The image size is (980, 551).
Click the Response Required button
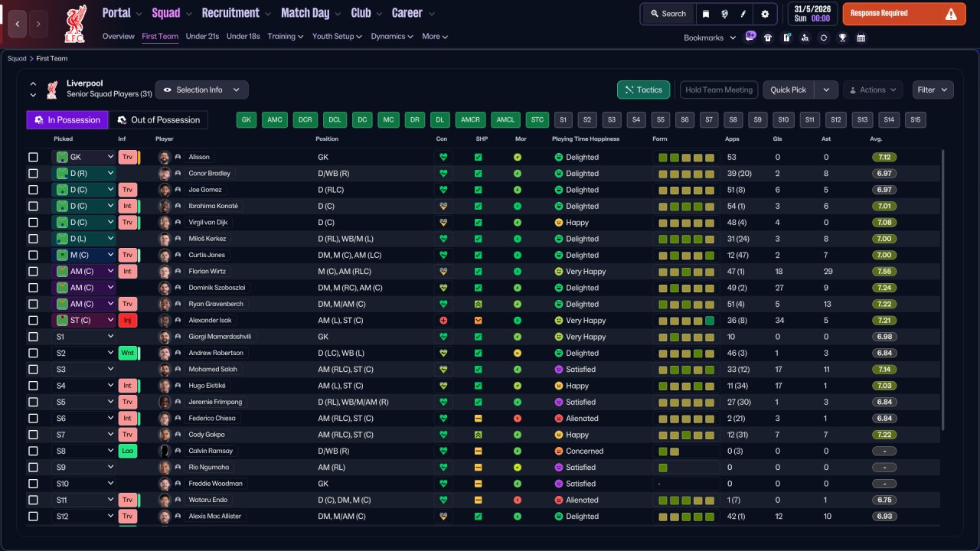click(904, 14)
